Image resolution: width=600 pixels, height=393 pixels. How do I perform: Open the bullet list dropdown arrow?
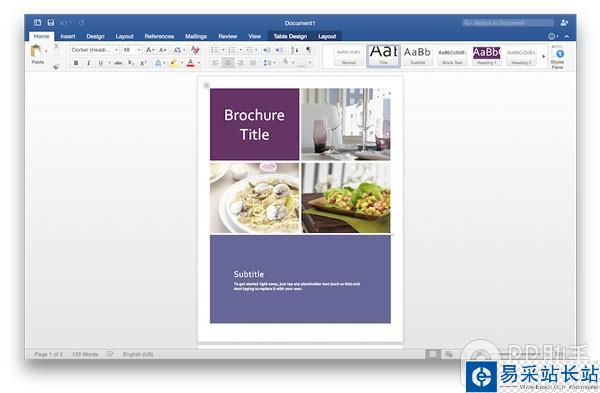pyautogui.click(x=223, y=50)
